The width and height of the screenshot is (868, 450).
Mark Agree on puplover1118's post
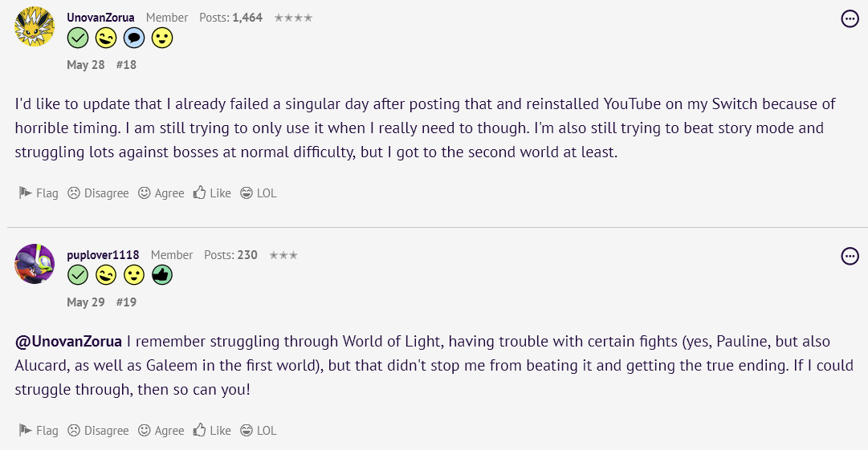[x=161, y=431]
